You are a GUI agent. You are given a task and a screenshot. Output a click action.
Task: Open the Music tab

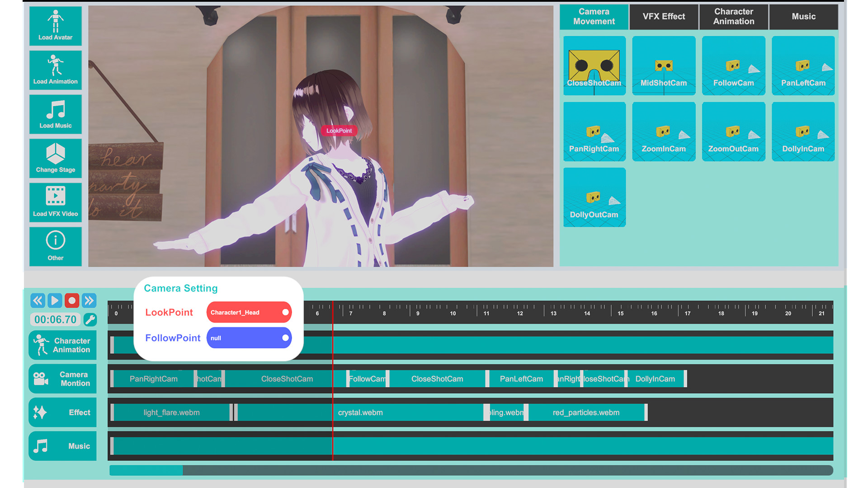click(x=803, y=17)
